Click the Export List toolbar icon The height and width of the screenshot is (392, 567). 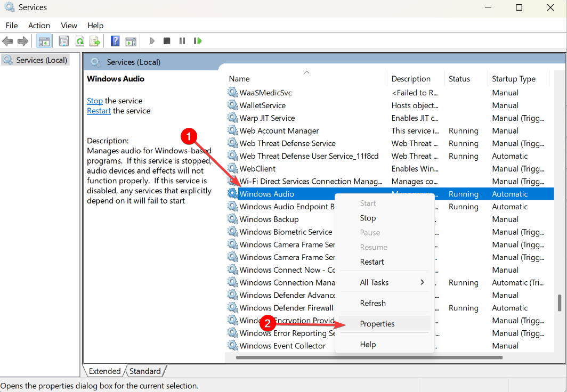(x=95, y=41)
